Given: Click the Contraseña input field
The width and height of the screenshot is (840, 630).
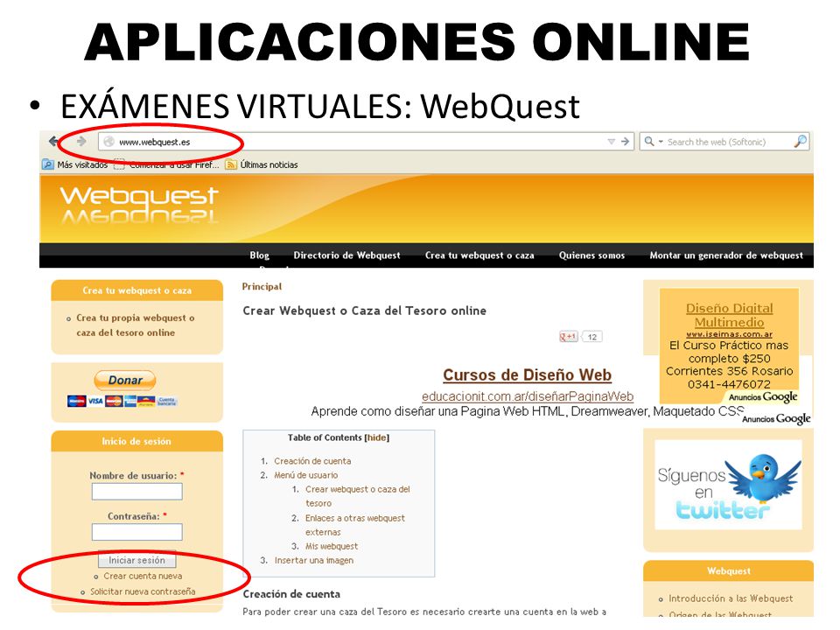Looking at the screenshot, I should [137, 532].
